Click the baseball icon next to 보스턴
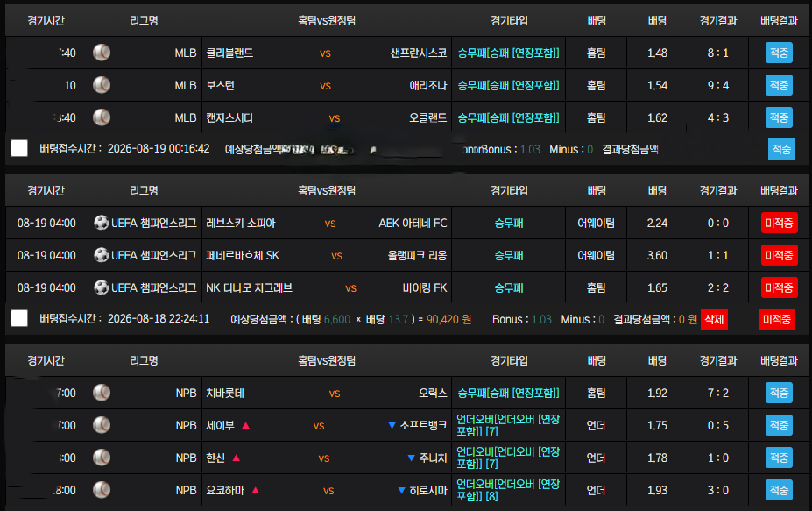The width and height of the screenshot is (812, 511). (x=102, y=85)
